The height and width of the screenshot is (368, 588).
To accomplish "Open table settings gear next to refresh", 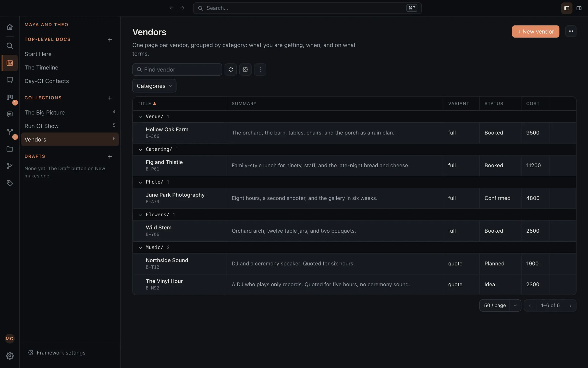I will (245, 70).
